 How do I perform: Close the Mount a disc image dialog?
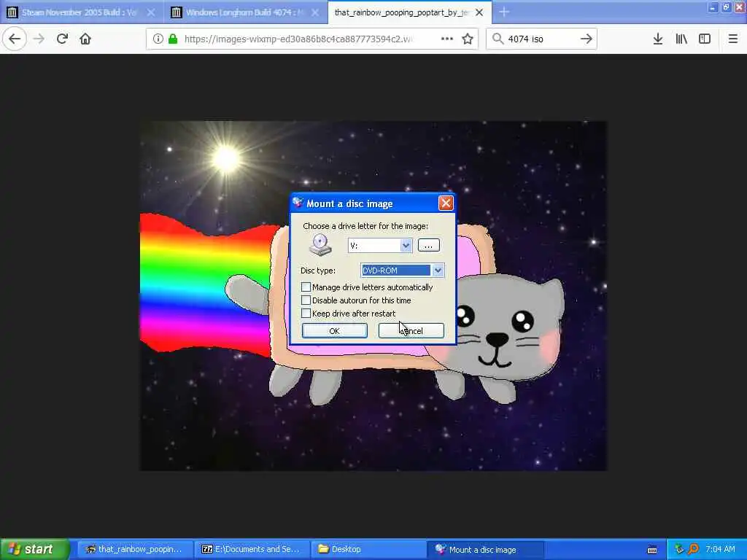pyautogui.click(x=446, y=203)
